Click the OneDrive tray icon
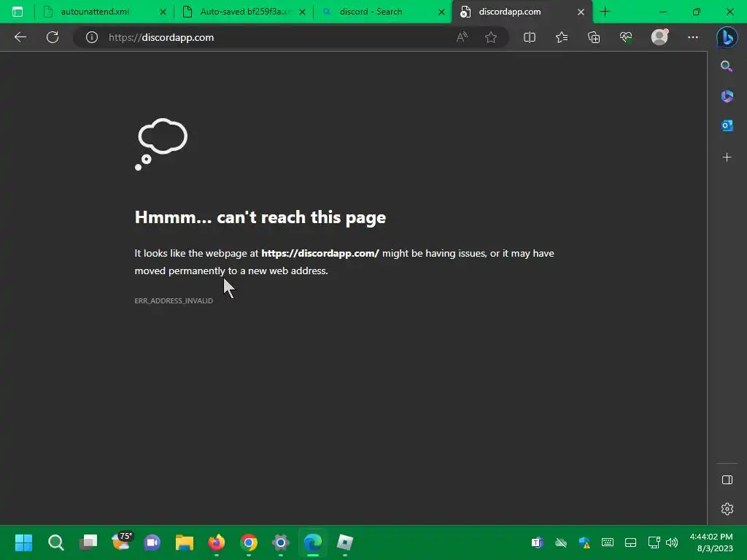Image resolution: width=747 pixels, height=560 pixels. pyautogui.click(x=561, y=542)
